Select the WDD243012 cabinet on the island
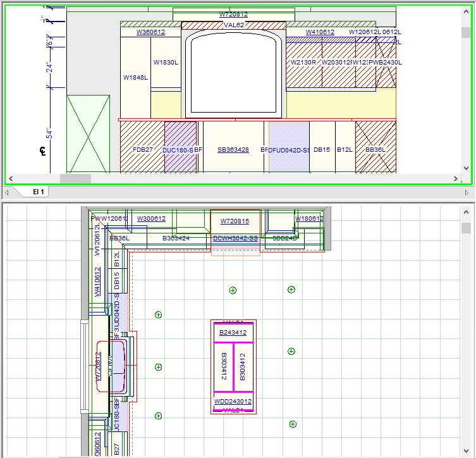This screenshot has height=458, width=476. point(233,402)
